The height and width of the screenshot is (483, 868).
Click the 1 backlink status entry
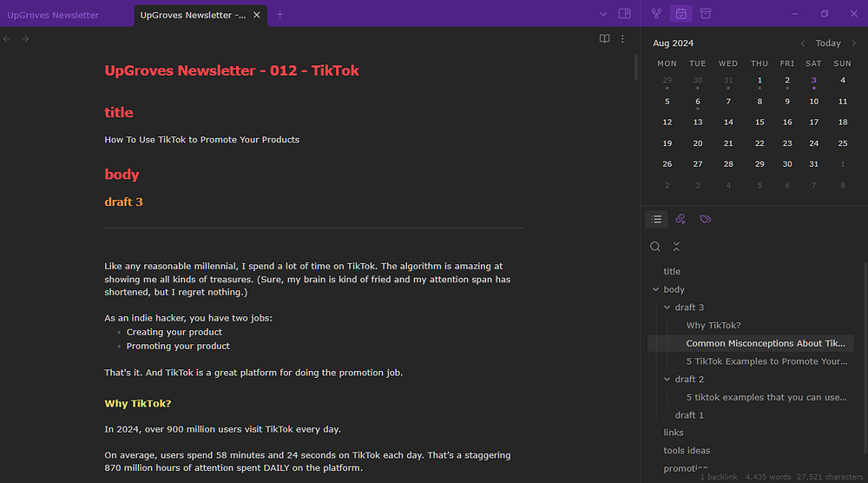(x=719, y=477)
